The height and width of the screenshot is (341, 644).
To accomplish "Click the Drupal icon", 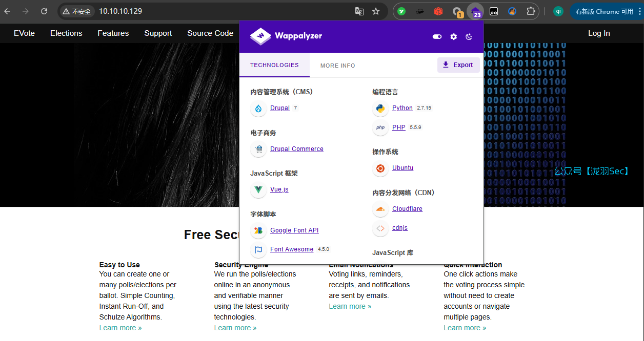I will coord(258,109).
